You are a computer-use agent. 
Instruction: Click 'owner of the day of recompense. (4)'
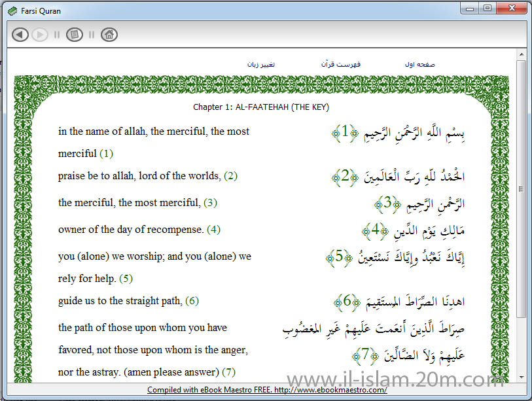[x=139, y=230]
